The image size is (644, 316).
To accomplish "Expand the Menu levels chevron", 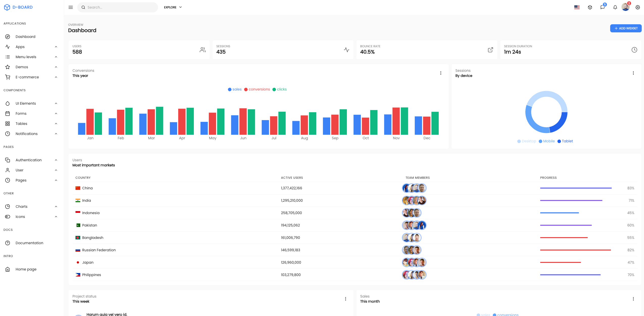I will coord(56,57).
